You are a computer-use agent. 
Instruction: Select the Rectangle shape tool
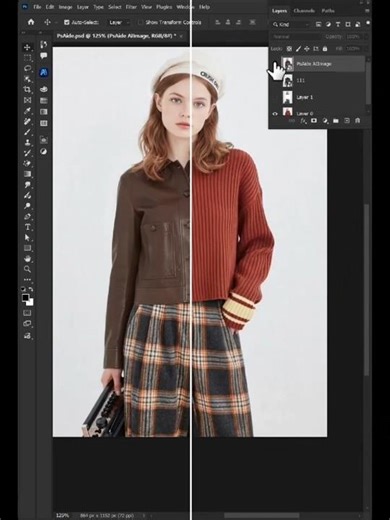(27, 248)
